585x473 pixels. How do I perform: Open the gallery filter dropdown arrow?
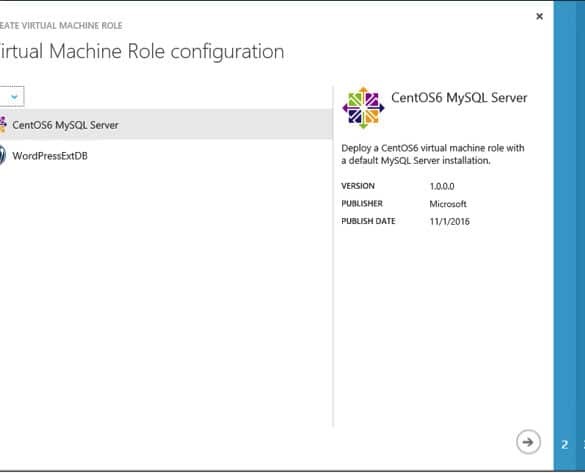[x=14, y=97]
